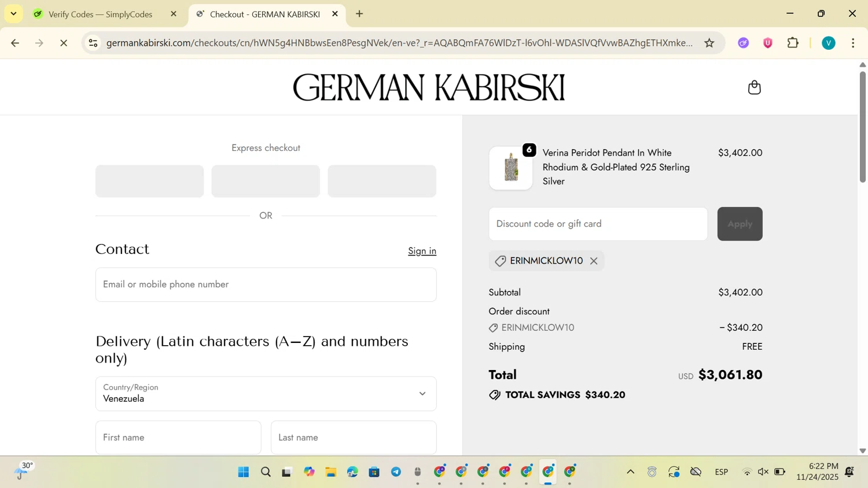Open Copilot from the taskbar

pos(309,472)
